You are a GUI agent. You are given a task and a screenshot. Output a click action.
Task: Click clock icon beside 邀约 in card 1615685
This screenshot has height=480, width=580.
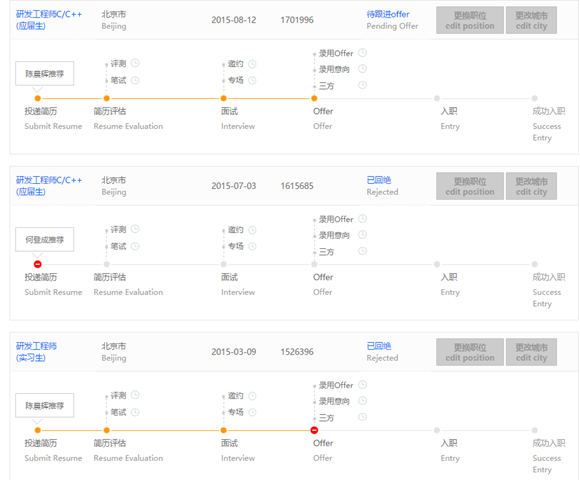pyautogui.click(x=252, y=230)
